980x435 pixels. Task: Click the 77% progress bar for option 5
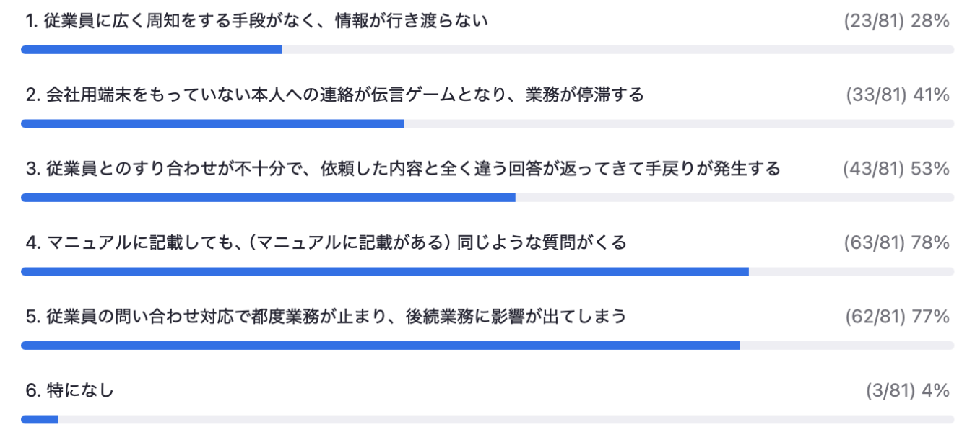(x=380, y=346)
